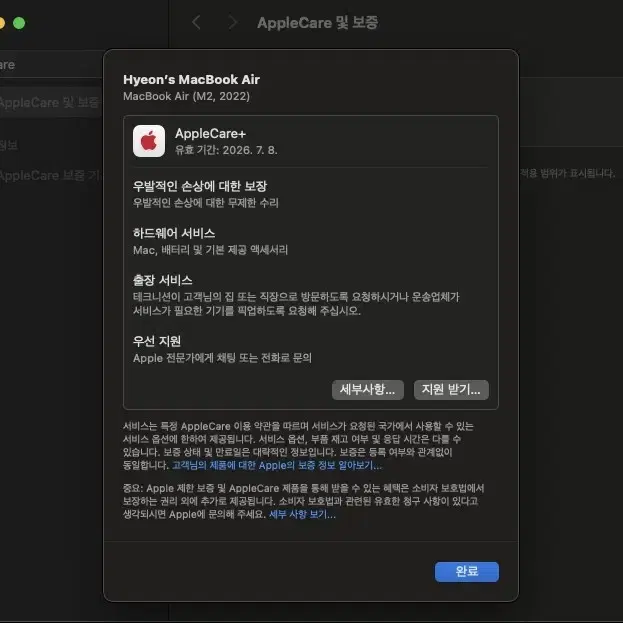Click the green zoom window button

tap(19, 23)
